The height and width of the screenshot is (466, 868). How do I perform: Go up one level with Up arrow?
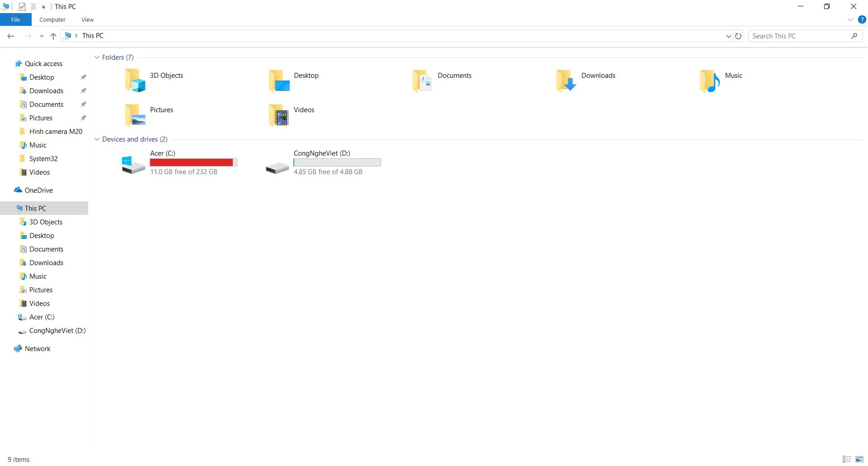point(53,36)
